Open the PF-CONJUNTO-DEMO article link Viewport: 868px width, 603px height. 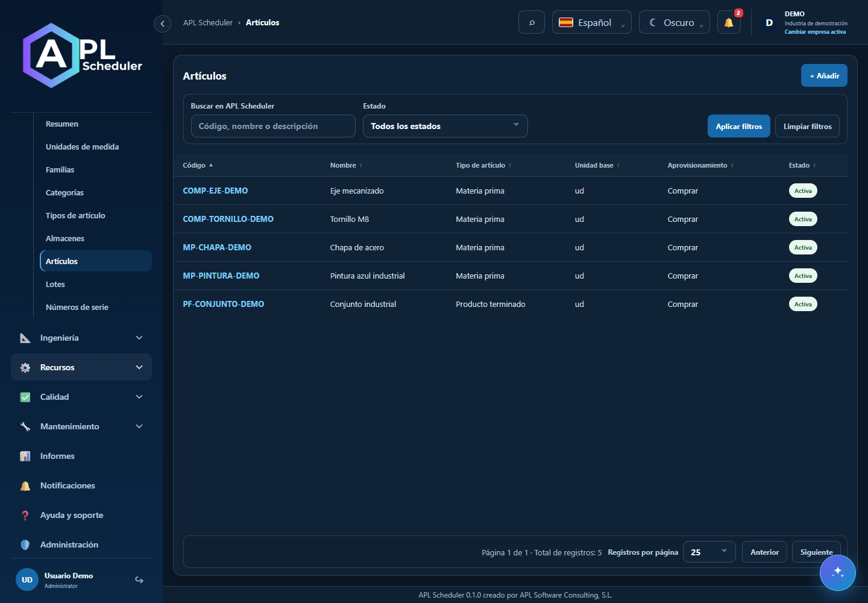[224, 304]
